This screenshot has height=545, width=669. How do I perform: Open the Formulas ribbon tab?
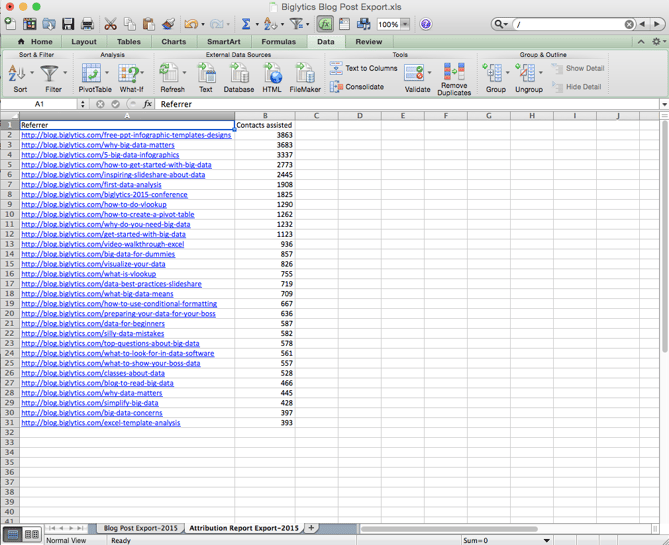tap(278, 42)
